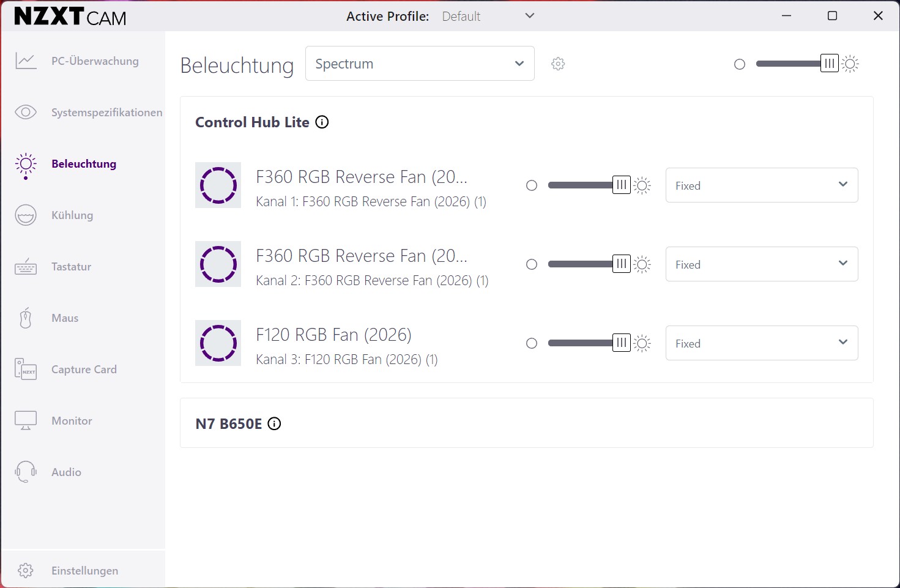Click the F120 RGB Fan (2026) title

point(333,335)
